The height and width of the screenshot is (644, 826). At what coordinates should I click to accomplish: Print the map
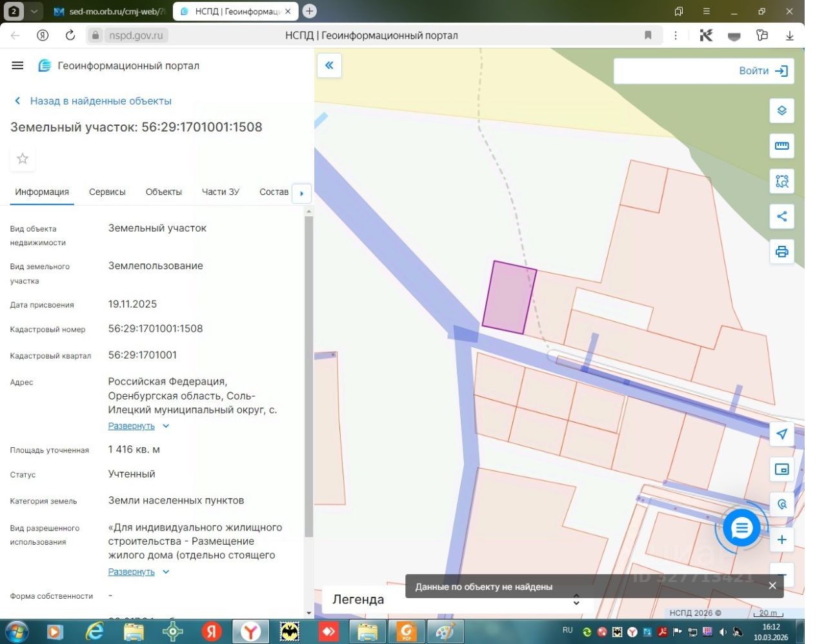click(x=781, y=252)
